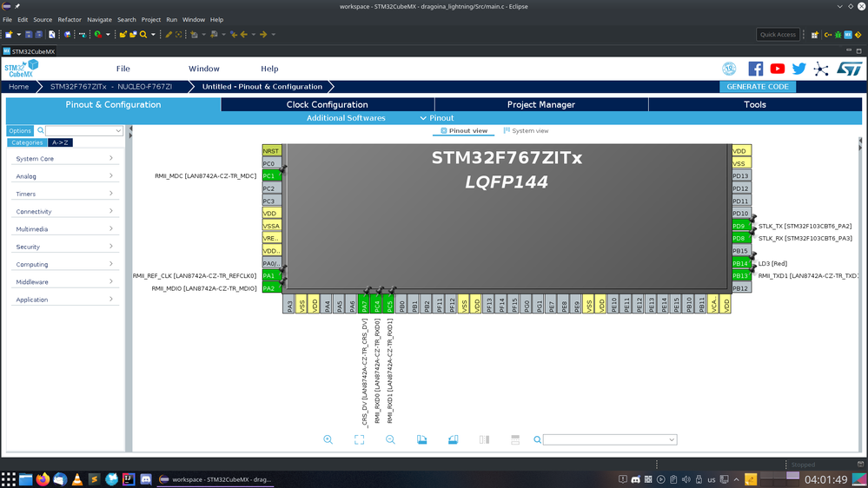Open Firefox from the taskbar

pos(43,479)
